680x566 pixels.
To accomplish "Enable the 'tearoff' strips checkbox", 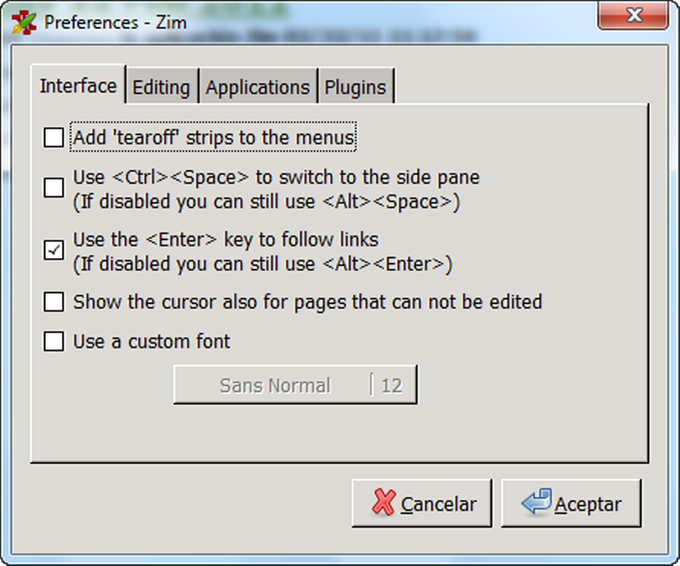I will [x=54, y=137].
